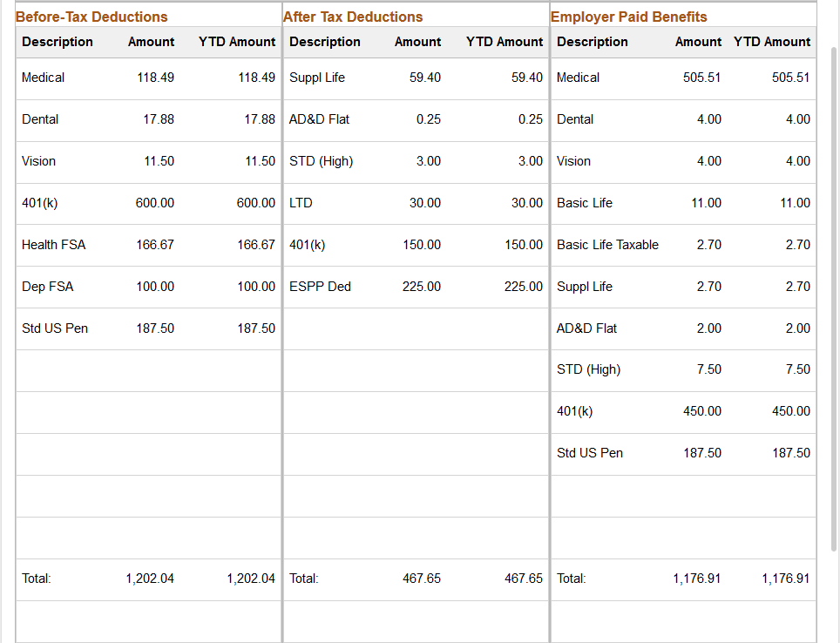
Task: Click the 'LTD' description
Action: (301, 203)
